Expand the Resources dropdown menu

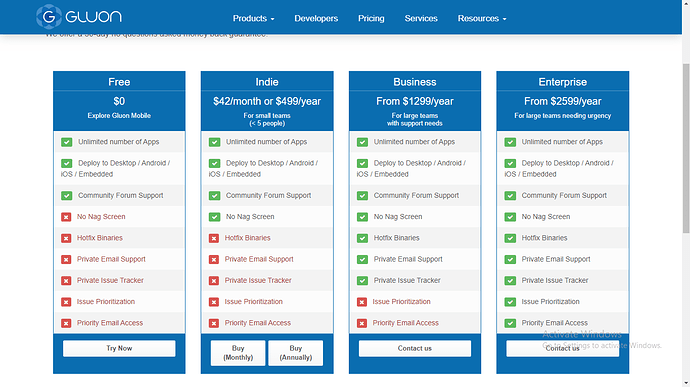482,18
